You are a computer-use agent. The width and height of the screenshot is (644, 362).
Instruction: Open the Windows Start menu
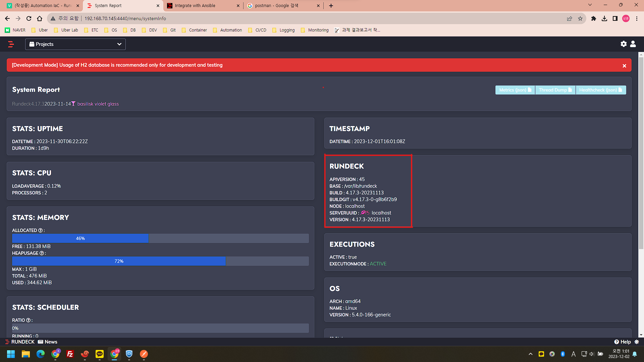11,354
